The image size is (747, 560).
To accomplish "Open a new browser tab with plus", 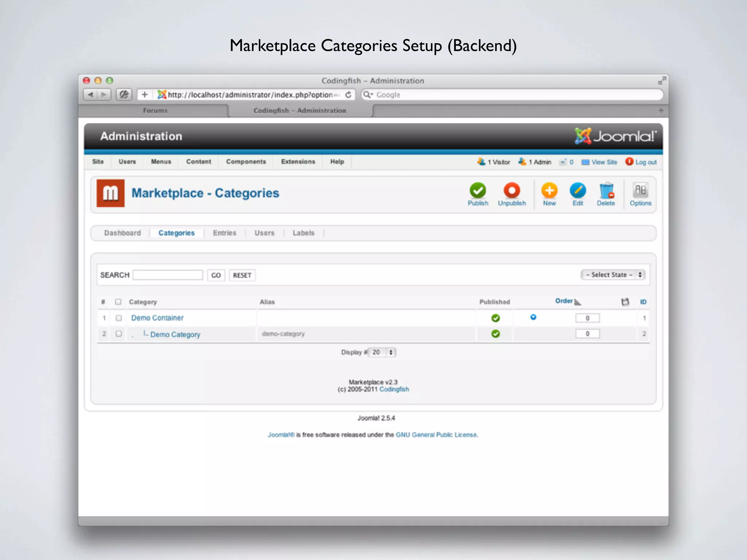I will (661, 110).
